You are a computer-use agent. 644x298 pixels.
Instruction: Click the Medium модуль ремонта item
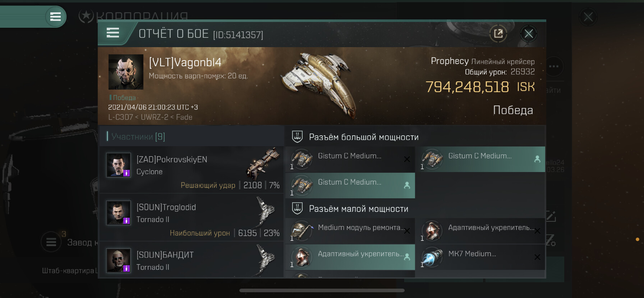tap(350, 231)
